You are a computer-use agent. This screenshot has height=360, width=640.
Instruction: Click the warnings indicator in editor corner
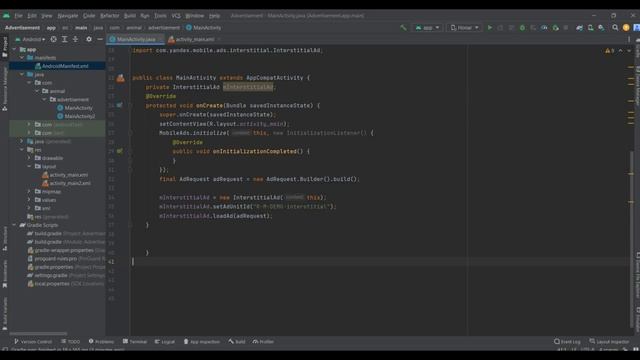[609, 51]
